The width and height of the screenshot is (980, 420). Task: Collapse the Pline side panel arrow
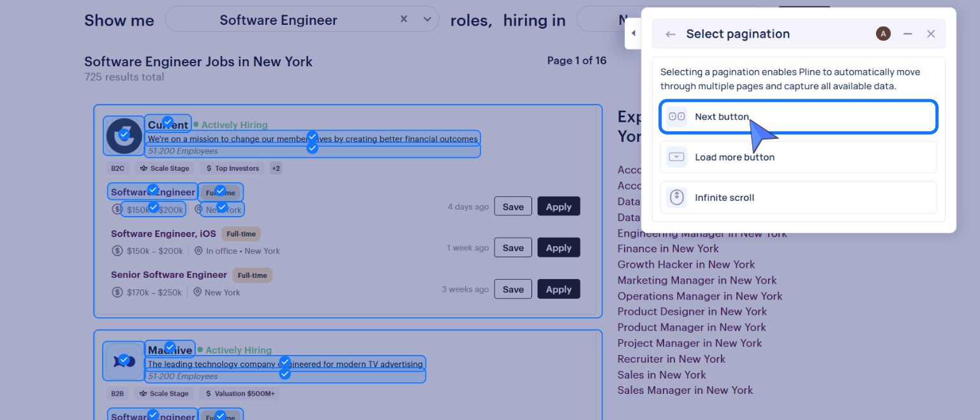point(633,33)
